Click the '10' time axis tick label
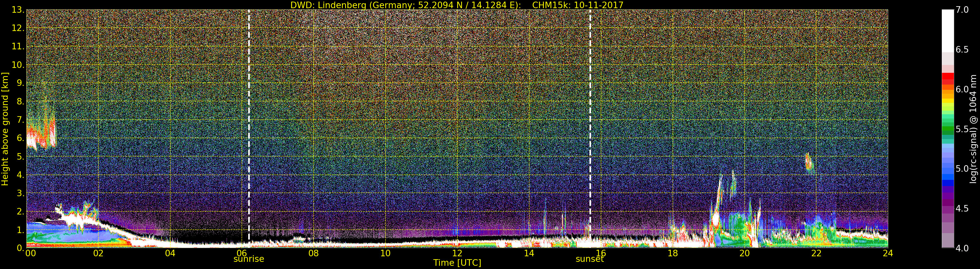 click(385, 253)
